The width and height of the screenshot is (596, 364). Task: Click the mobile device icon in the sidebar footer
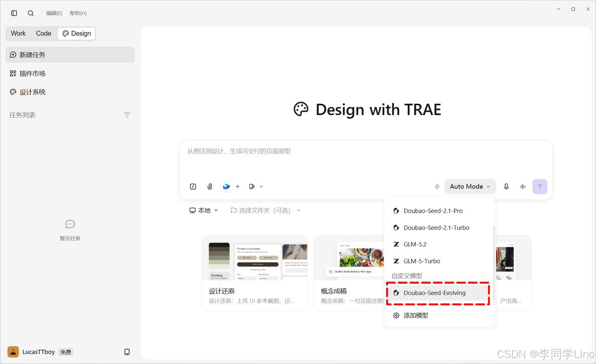point(127,352)
